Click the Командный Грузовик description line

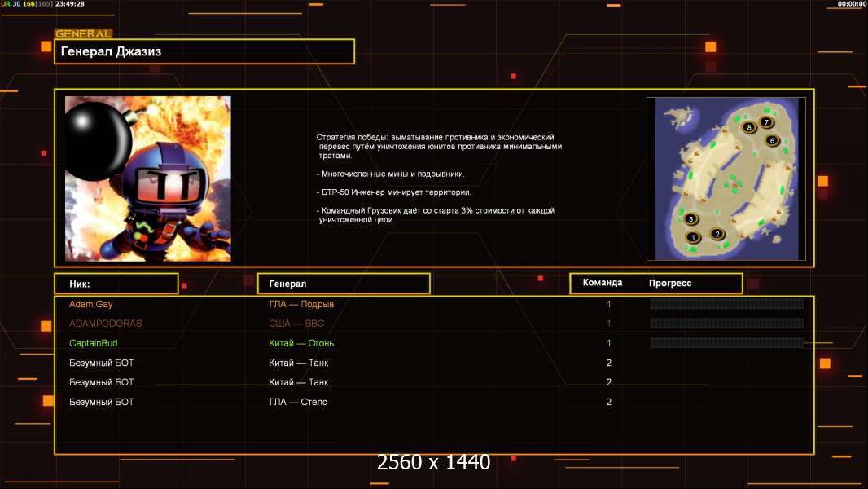(435, 215)
